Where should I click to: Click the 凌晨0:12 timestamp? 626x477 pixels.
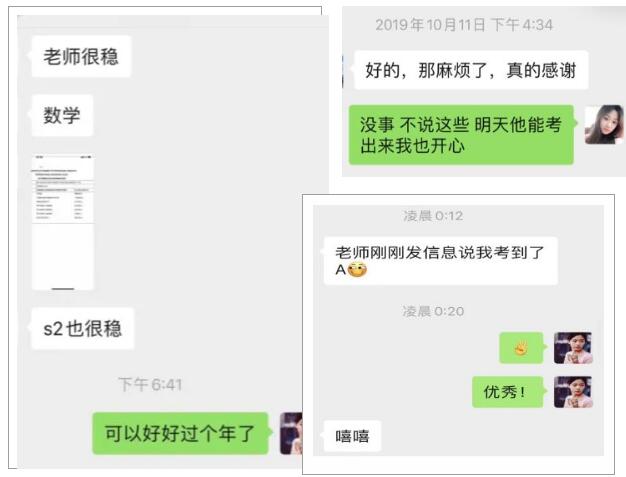[x=433, y=216]
